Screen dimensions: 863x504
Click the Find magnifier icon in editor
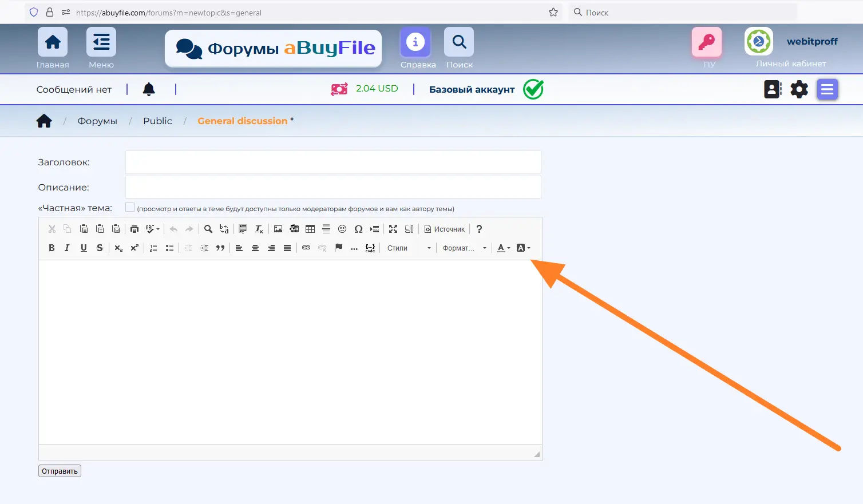pos(208,229)
